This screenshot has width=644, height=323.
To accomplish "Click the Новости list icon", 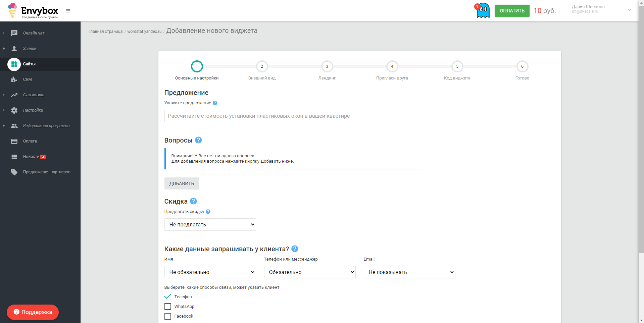I will (14, 157).
